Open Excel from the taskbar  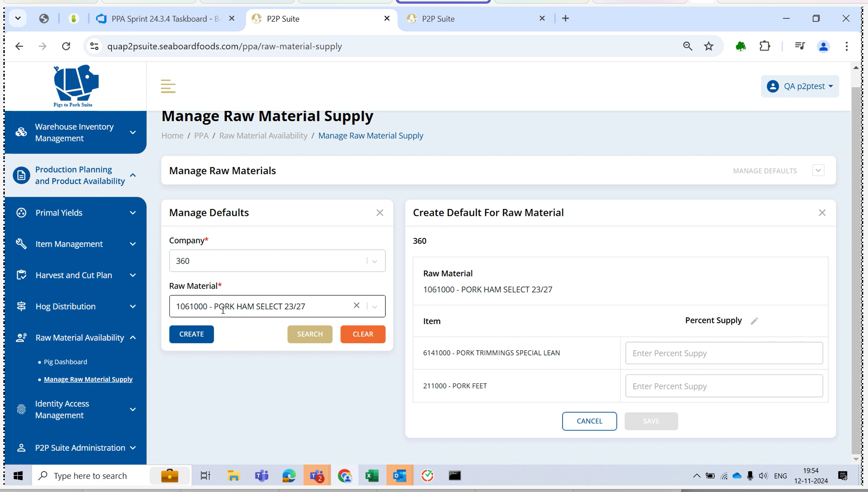point(372,475)
